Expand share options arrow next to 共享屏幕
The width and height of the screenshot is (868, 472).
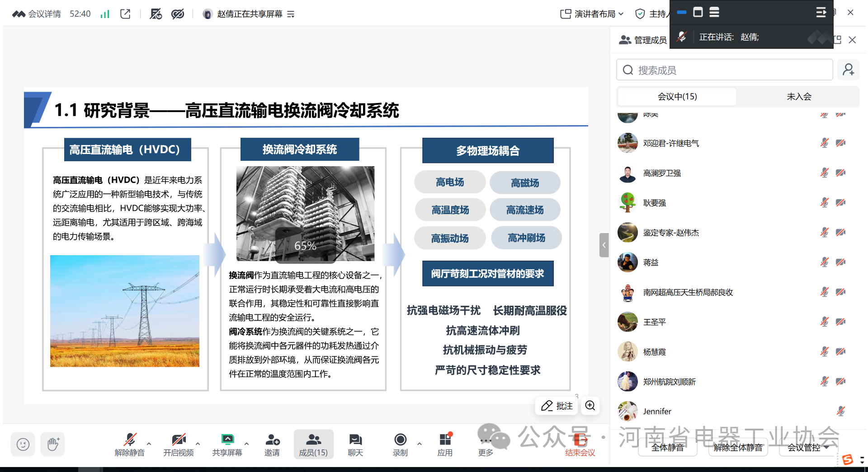click(247, 444)
